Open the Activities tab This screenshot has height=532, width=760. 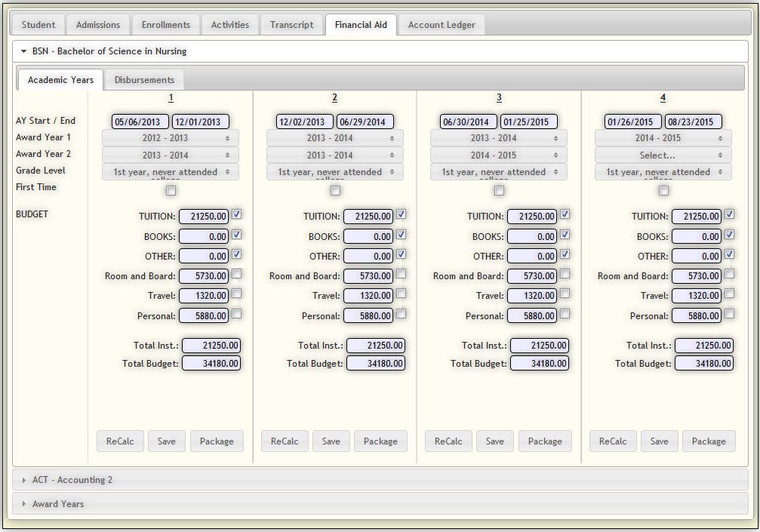pos(230,25)
